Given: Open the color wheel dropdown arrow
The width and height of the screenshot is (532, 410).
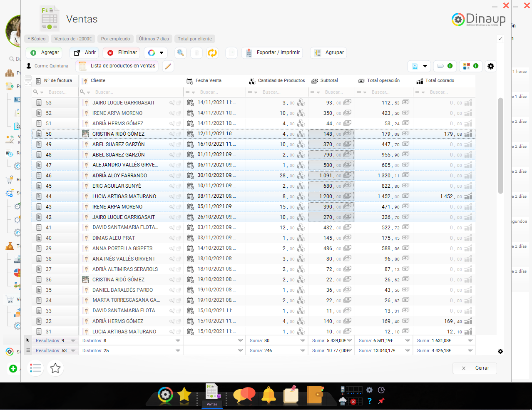Looking at the screenshot, I should (162, 53).
